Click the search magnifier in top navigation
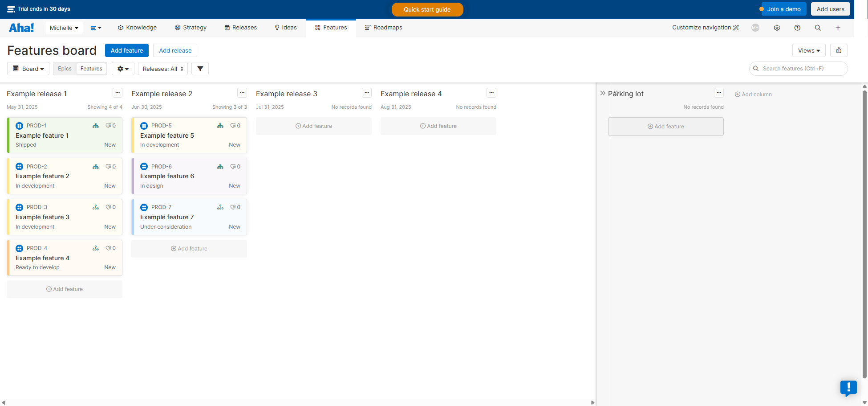The image size is (868, 406). pyautogui.click(x=818, y=28)
